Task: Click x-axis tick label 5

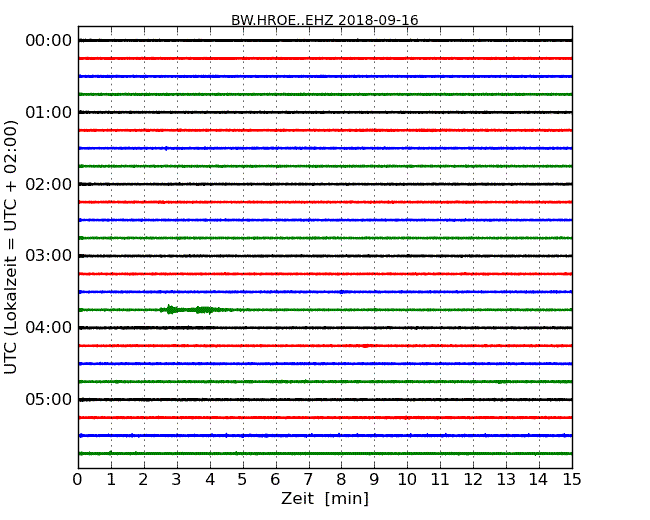Action: click(x=243, y=480)
